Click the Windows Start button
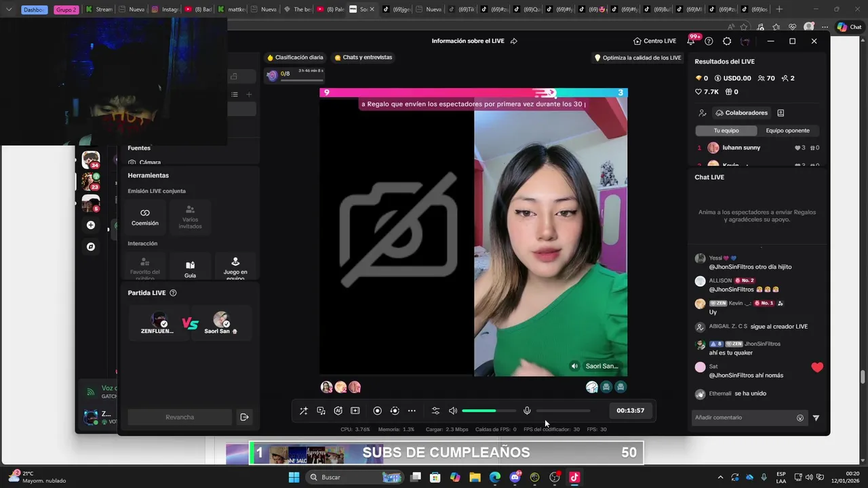The image size is (868, 488). 294,477
